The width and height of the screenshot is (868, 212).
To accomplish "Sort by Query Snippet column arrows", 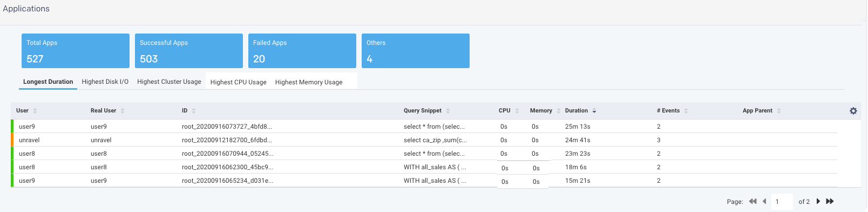I will click(x=448, y=111).
